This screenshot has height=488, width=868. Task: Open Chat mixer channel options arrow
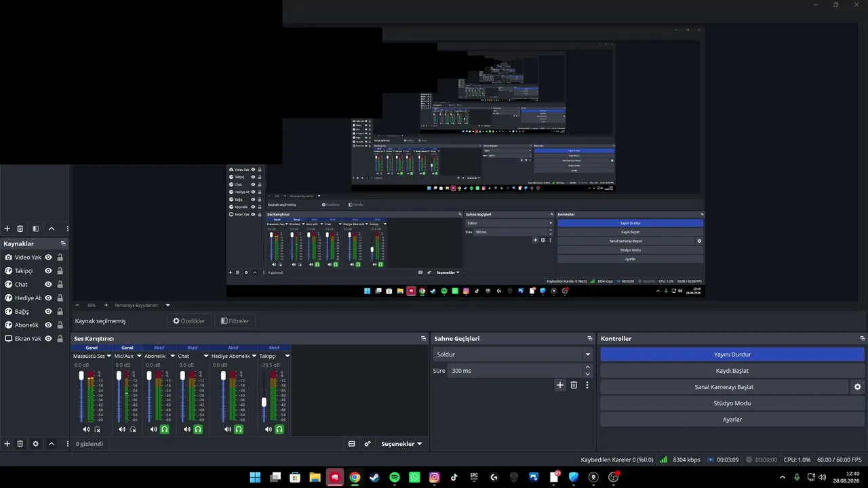206,356
